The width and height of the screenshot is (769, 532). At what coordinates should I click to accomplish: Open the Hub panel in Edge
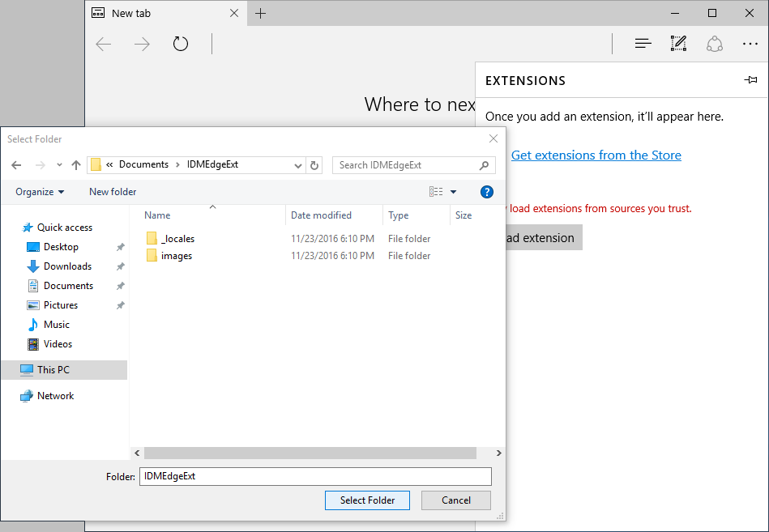pos(643,43)
